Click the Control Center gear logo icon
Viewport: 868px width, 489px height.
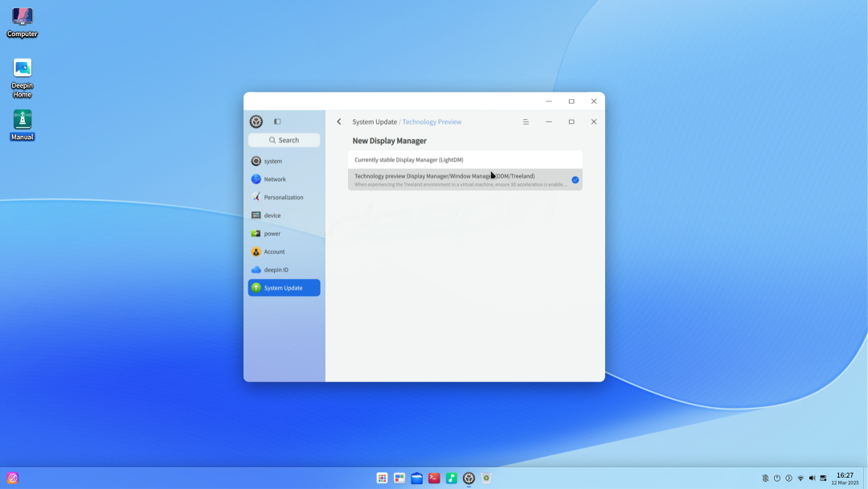[256, 121]
